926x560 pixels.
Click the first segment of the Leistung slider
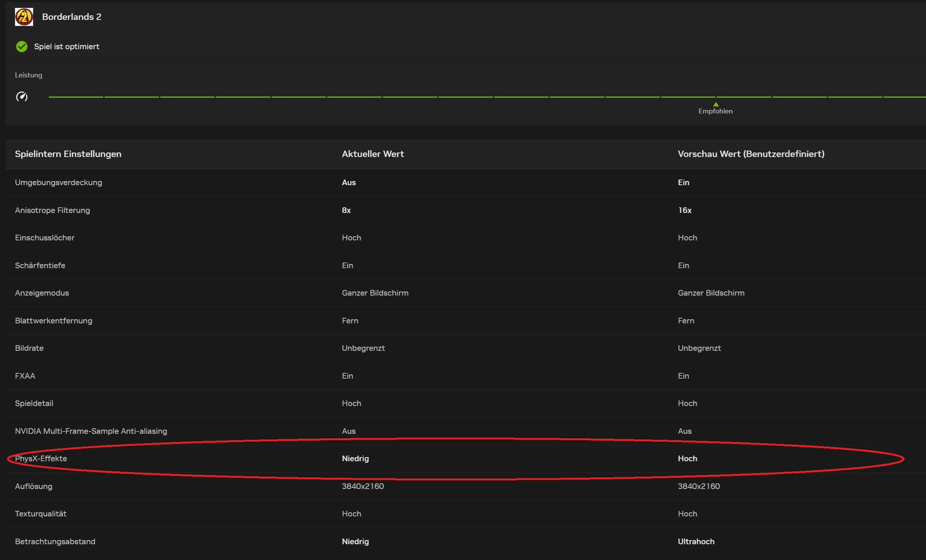(76, 97)
